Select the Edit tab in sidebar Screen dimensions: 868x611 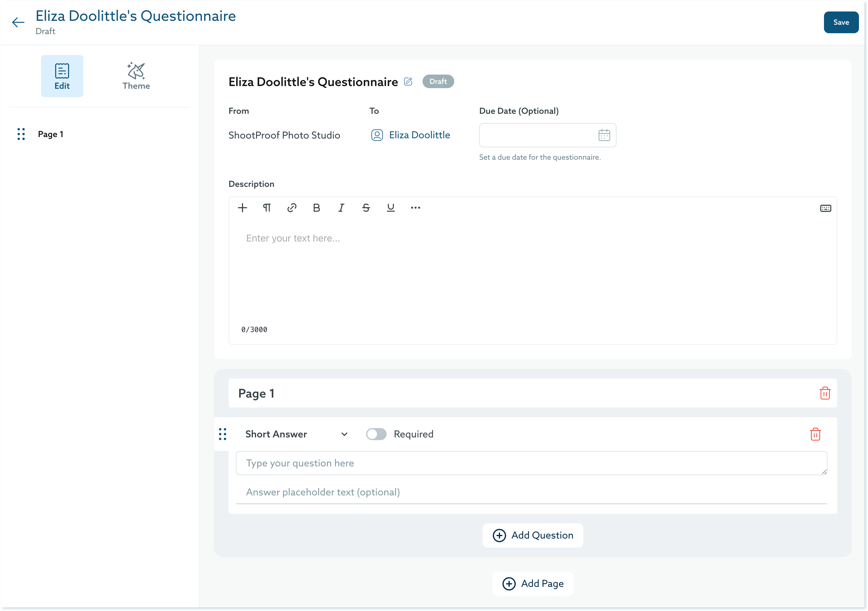(x=62, y=76)
